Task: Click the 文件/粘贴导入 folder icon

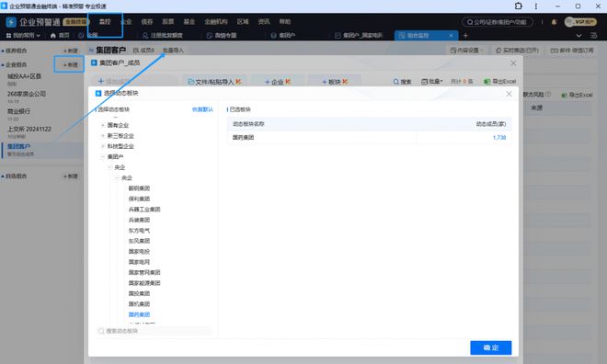Action: (x=191, y=82)
